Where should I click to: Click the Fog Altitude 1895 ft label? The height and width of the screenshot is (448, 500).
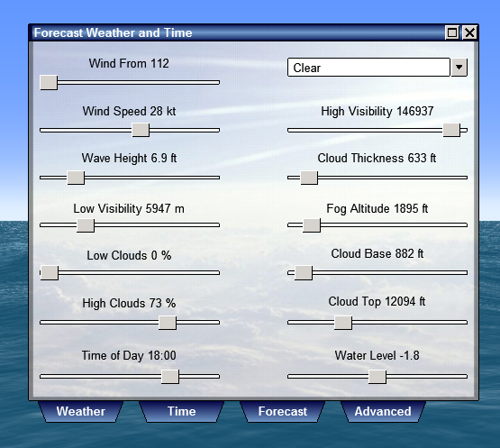coord(377,209)
